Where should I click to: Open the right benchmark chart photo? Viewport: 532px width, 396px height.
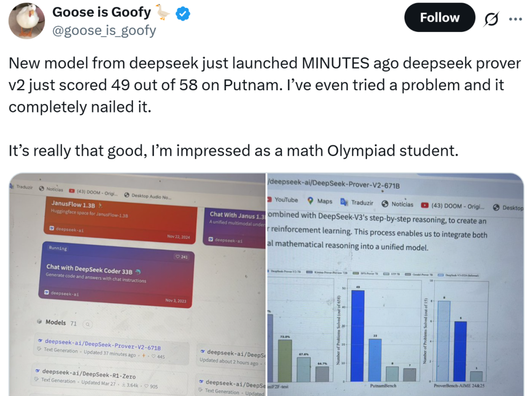pos(396,285)
